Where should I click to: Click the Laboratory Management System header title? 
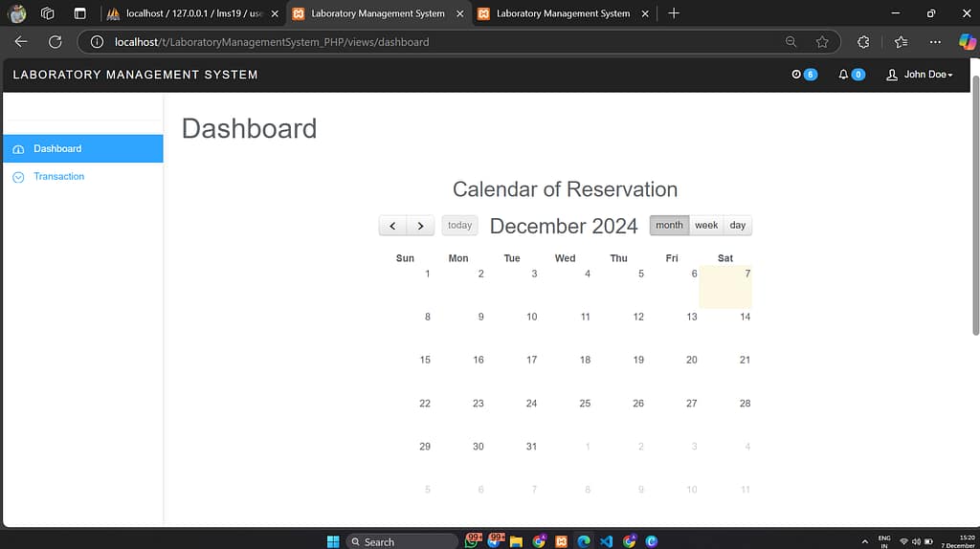coord(135,75)
